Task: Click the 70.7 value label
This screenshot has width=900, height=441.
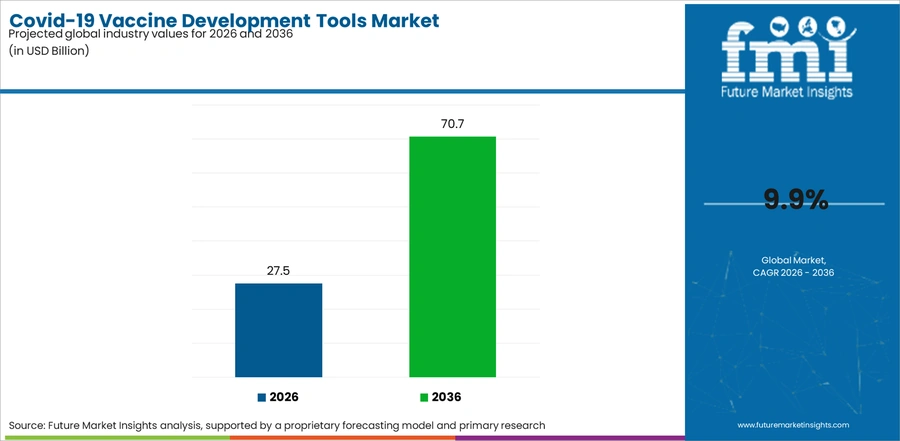Action: point(452,124)
